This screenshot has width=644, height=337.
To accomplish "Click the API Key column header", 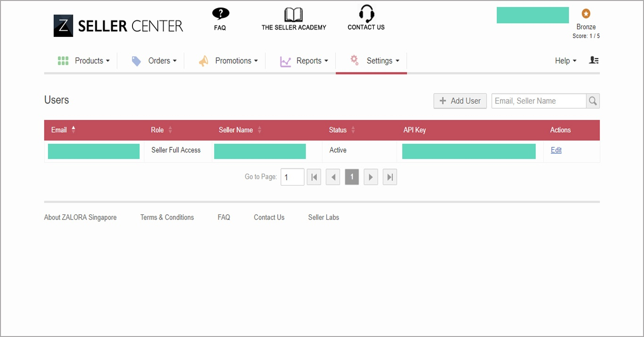I will (414, 130).
